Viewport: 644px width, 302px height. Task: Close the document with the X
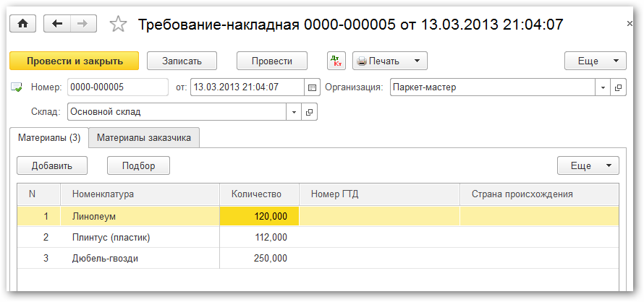[x=630, y=24]
